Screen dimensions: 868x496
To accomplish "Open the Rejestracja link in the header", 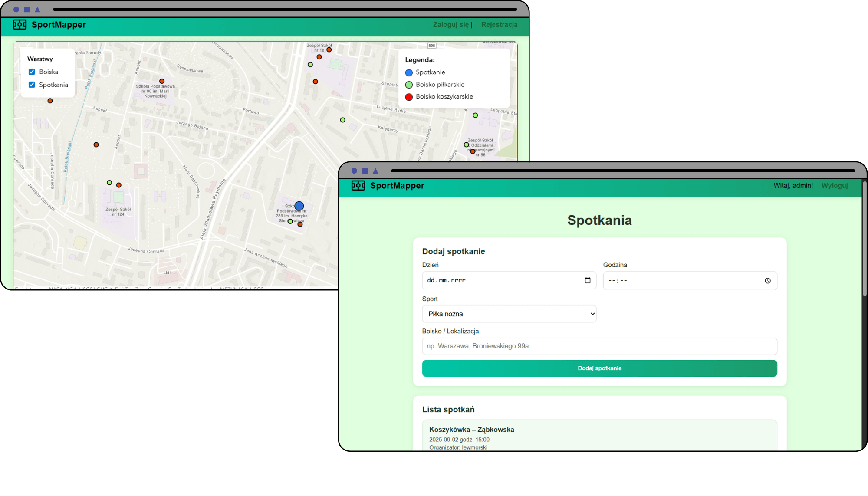I will click(x=499, y=25).
